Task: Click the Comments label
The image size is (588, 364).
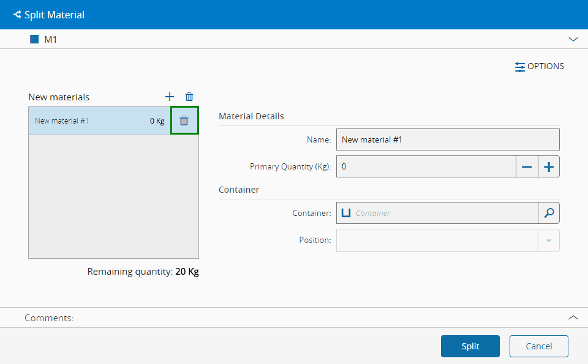Action: point(49,318)
